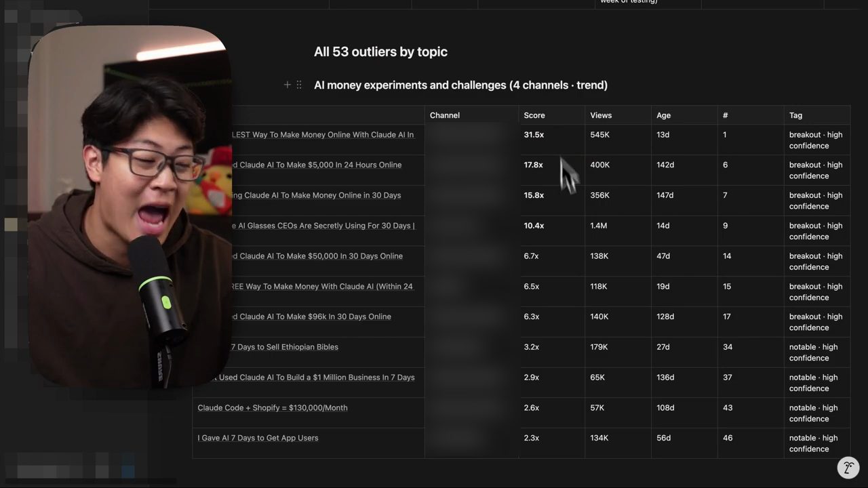Image resolution: width=868 pixels, height=488 pixels.
Task: Open '7 Days to Sell Ethiopian Bibles' link
Action: (x=284, y=347)
